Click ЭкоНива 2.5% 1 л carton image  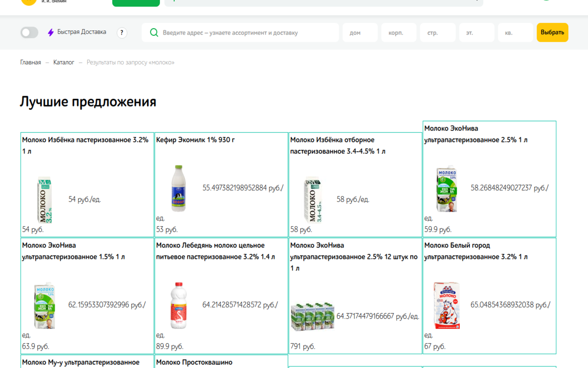(x=447, y=189)
